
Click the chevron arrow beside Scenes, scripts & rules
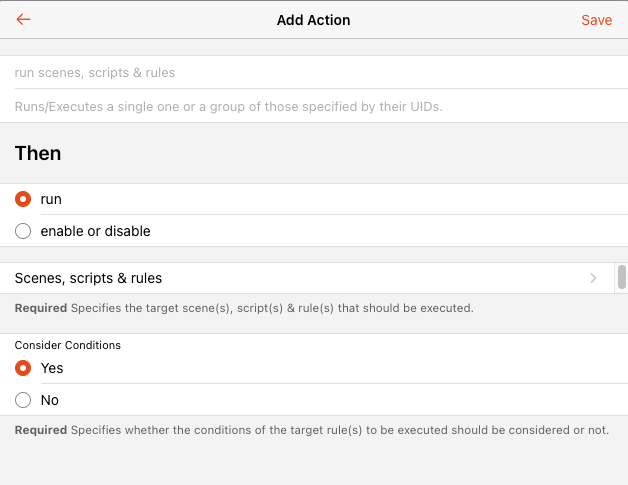point(593,278)
